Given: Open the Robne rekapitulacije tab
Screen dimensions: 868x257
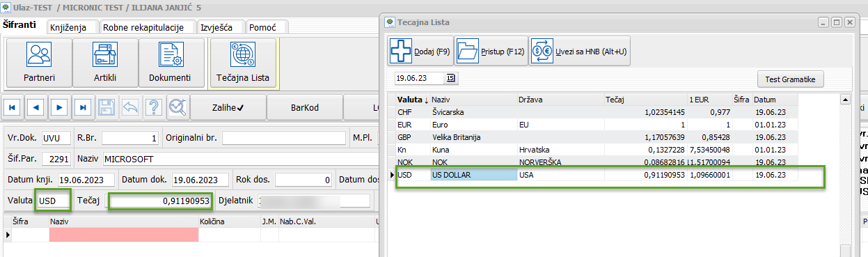Looking at the screenshot, I should coord(143,27).
